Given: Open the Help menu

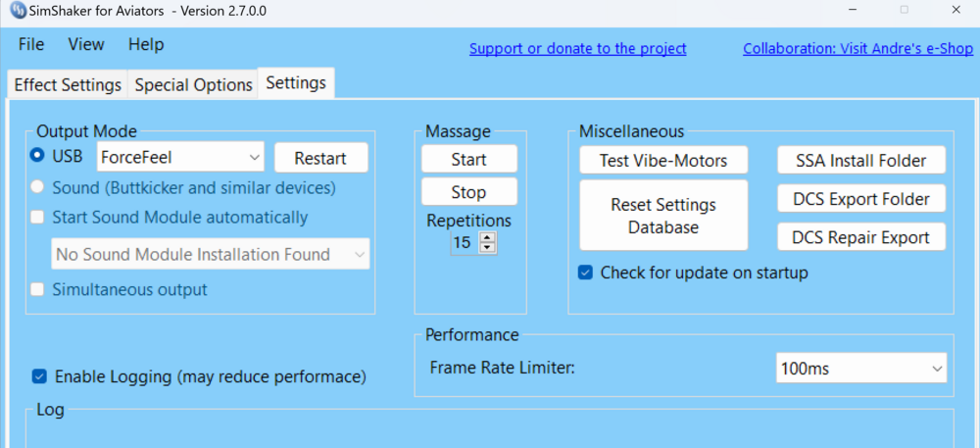Looking at the screenshot, I should pos(146,45).
